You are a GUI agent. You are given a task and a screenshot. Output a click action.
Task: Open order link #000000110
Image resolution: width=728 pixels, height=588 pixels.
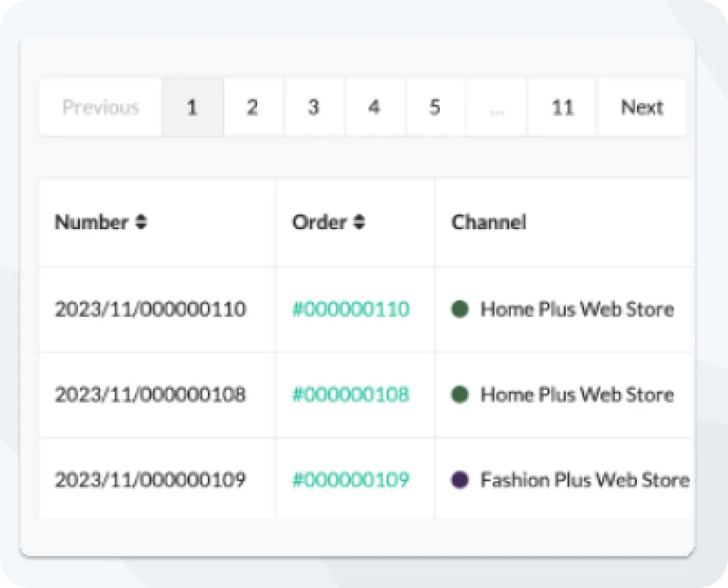coord(350,310)
